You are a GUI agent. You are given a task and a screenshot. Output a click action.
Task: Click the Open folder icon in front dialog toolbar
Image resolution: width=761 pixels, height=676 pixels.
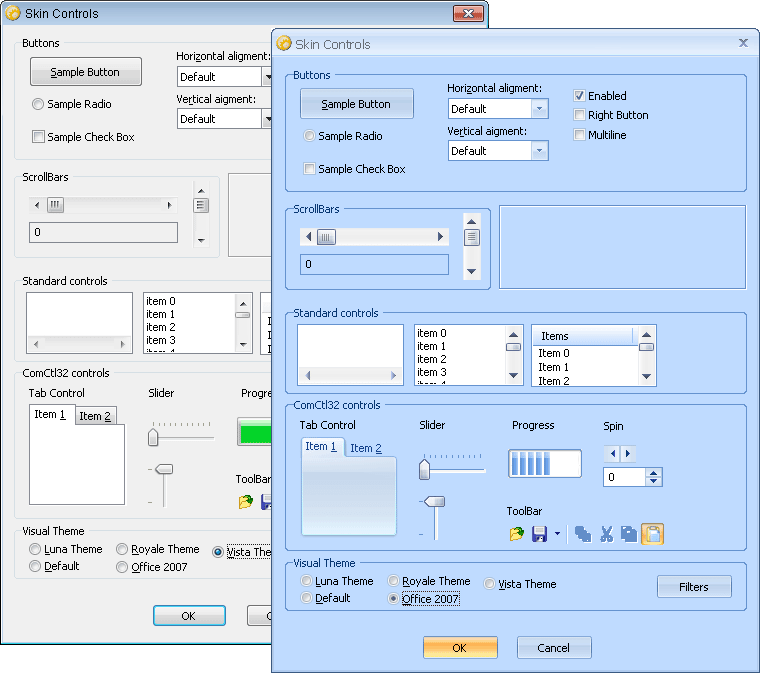[x=516, y=534]
